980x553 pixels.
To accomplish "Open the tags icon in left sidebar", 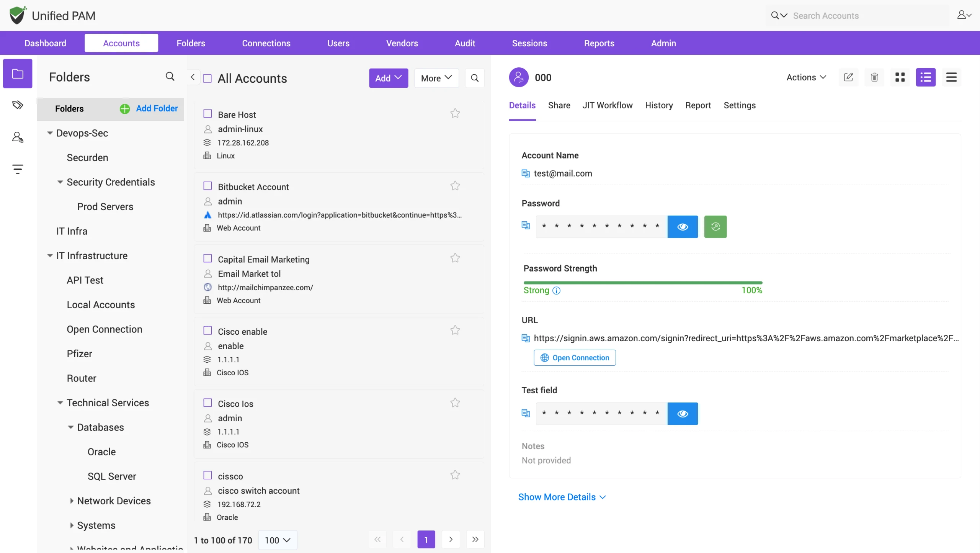I will [x=18, y=105].
